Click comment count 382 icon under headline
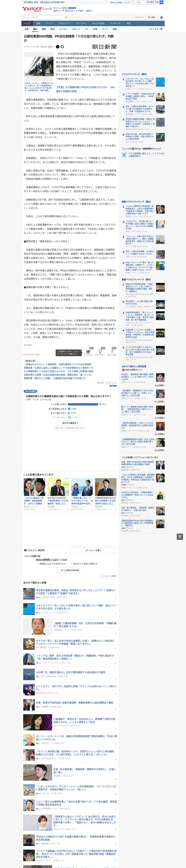 click(44, 47)
